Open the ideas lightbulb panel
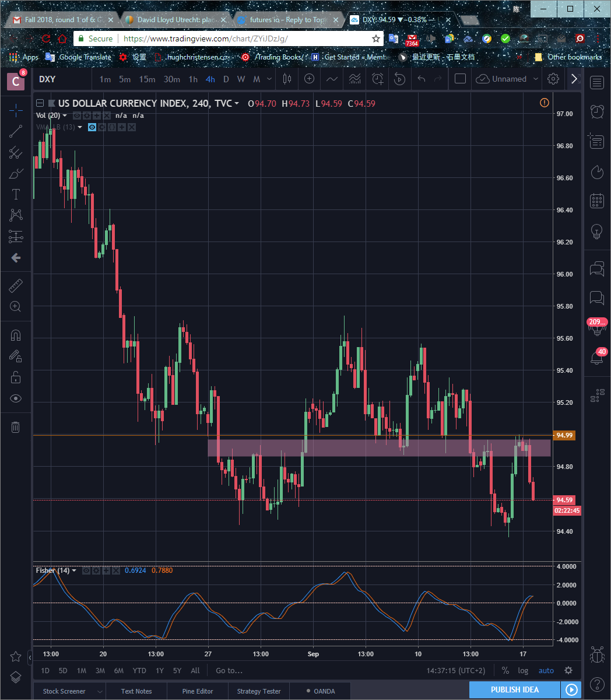This screenshot has height=700, width=611. click(x=597, y=231)
